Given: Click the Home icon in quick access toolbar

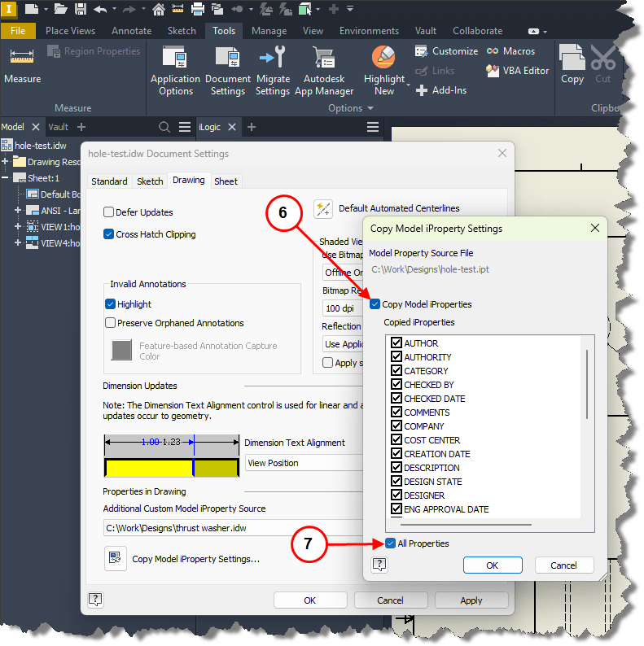Looking at the screenshot, I should click(x=159, y=9).
